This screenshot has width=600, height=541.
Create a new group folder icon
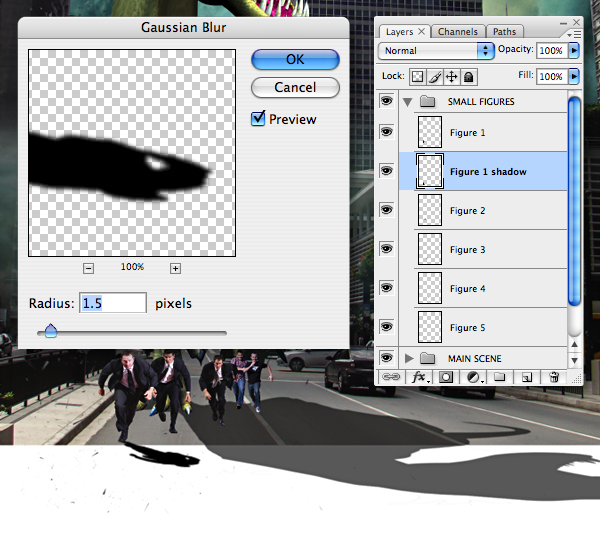(x=499, y=377)
